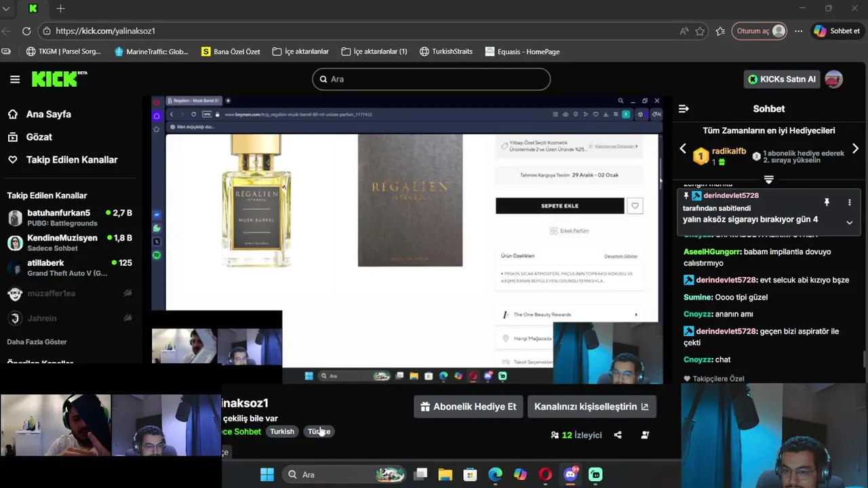Click the Kick Ara search field
868x488 pixels.
431,79
